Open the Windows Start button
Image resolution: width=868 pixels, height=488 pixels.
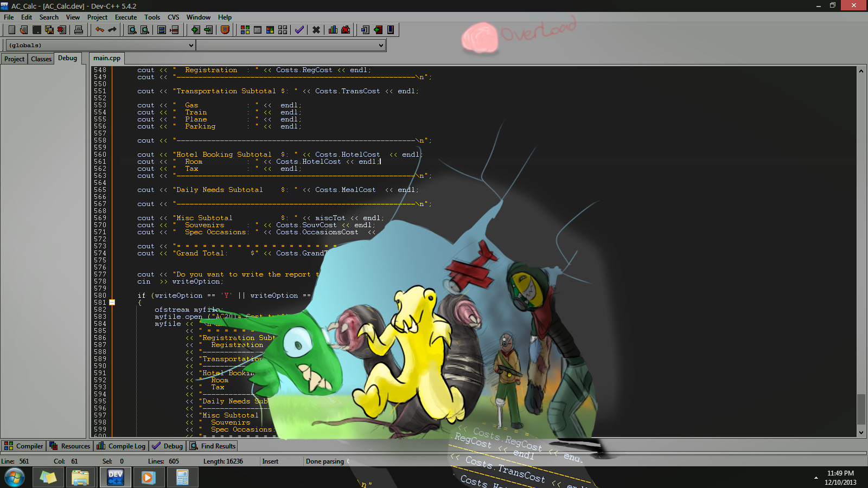click(15, 478)
